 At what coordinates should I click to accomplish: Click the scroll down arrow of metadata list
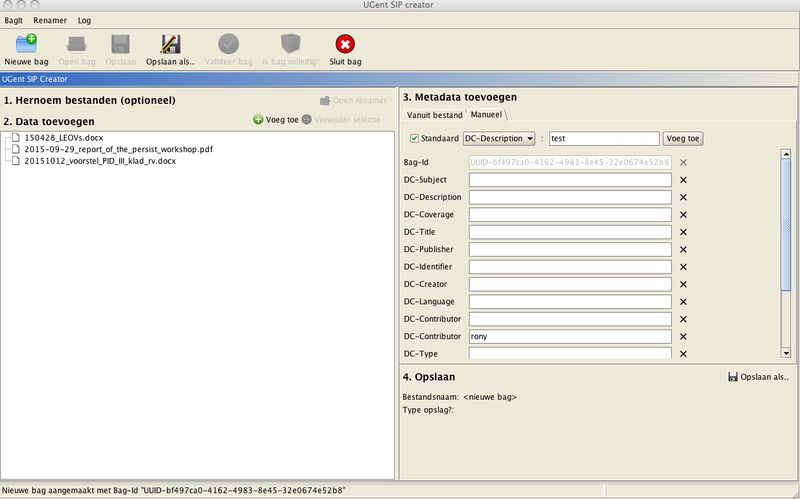(786, 353)
